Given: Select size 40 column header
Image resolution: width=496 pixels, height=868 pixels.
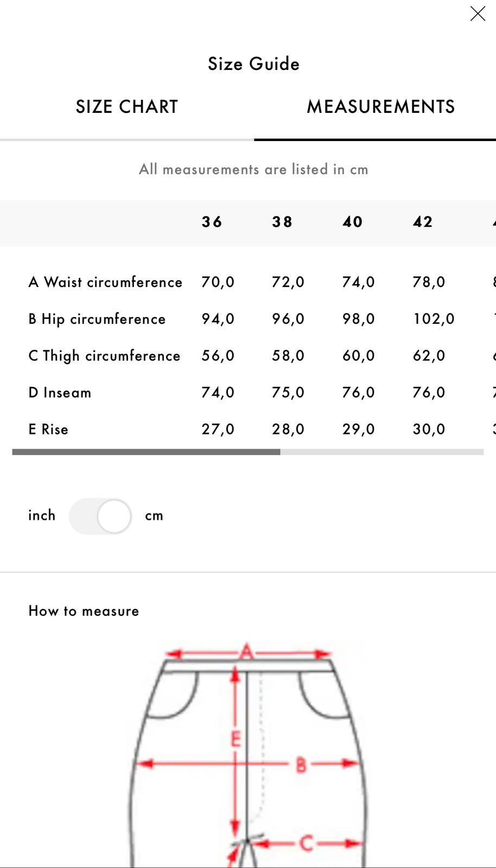Looking at the screenshot, I should 353,222.
